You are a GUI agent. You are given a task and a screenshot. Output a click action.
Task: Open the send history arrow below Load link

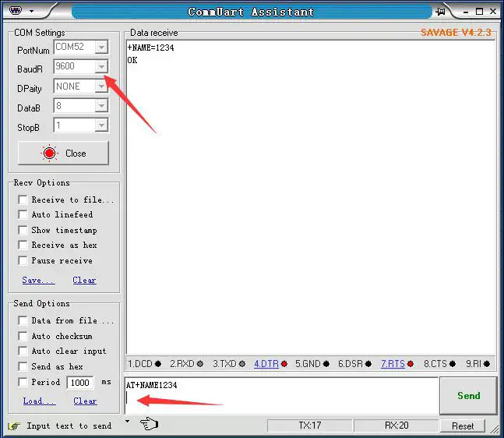[128, 421]
